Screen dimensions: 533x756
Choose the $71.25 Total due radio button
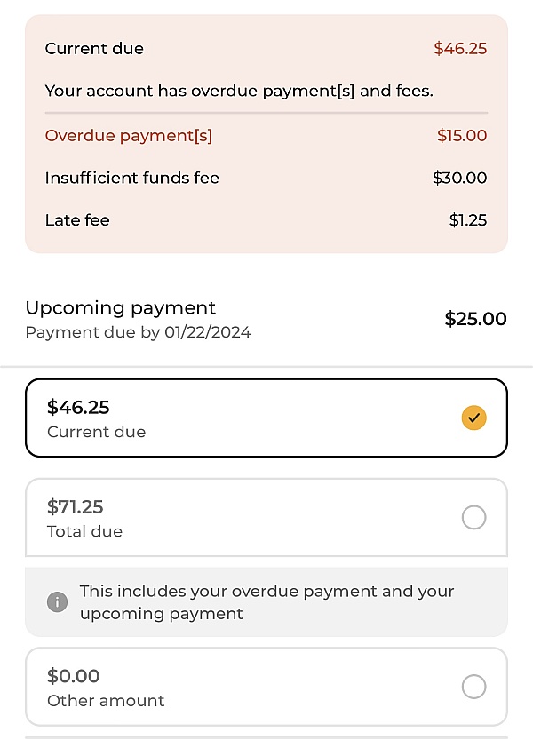(473, 517)
